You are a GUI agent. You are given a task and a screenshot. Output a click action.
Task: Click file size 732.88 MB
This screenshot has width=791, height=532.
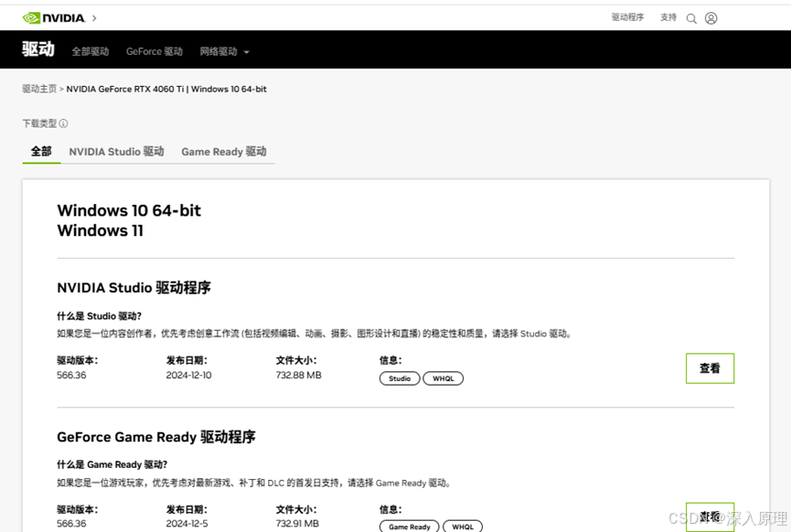coord(299,375)
